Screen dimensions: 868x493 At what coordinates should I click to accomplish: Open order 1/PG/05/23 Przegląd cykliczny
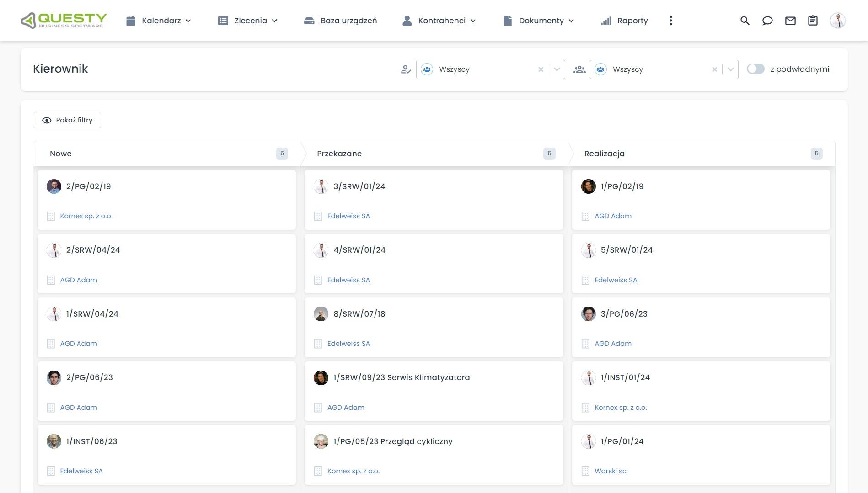pos(393,441)
